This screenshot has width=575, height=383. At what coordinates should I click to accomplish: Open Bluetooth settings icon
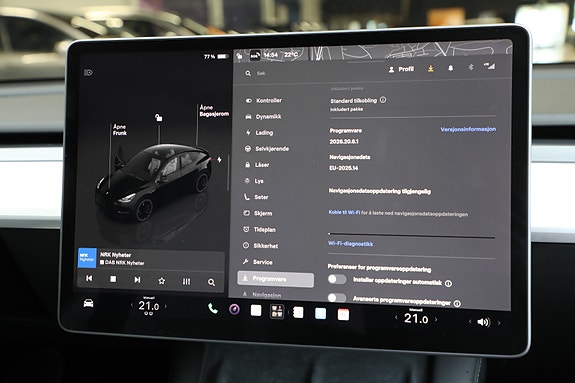(471, 67)
